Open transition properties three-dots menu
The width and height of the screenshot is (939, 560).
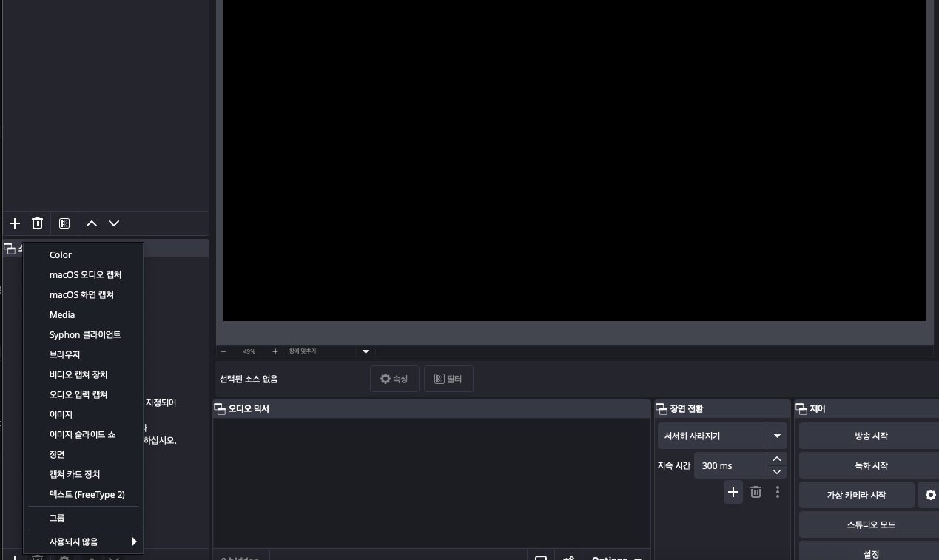[x=777, y=492]
